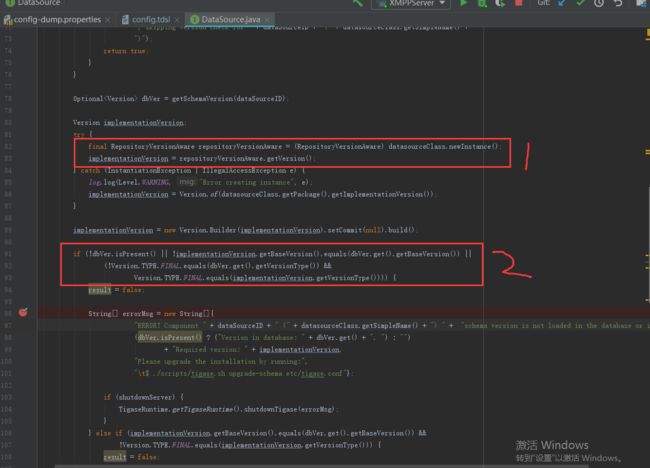Image resolution: width=650 pixels, height=468 pixels.
Task: Click 'getSchemaVersion(dataSourceID)' call
Action: (x=229, y=99)
